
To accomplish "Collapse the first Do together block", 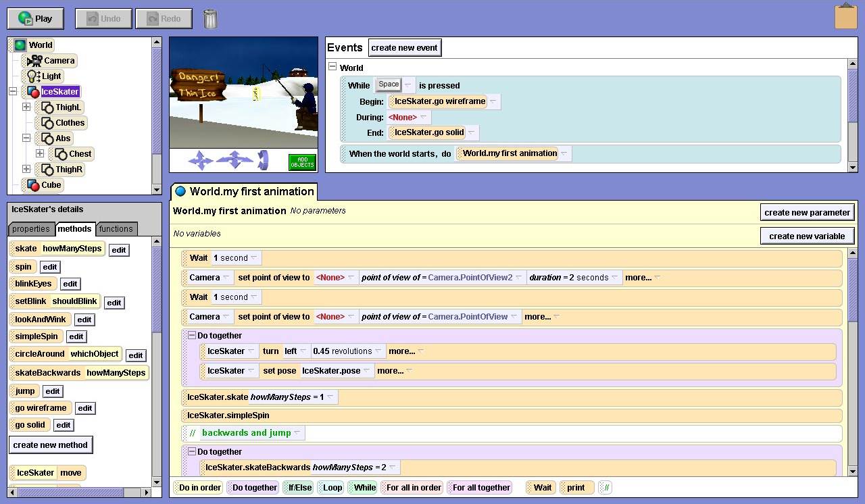I will (x=191, y=336).
